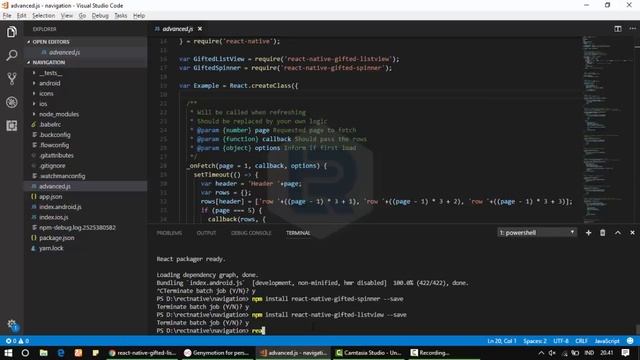
Task: Expand the ios folder
Action: (43, 104)
